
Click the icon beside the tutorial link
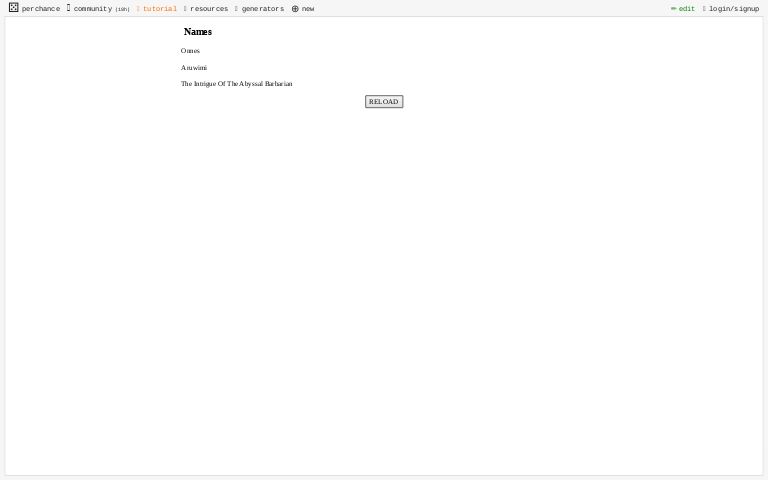(x=138, y=9)
